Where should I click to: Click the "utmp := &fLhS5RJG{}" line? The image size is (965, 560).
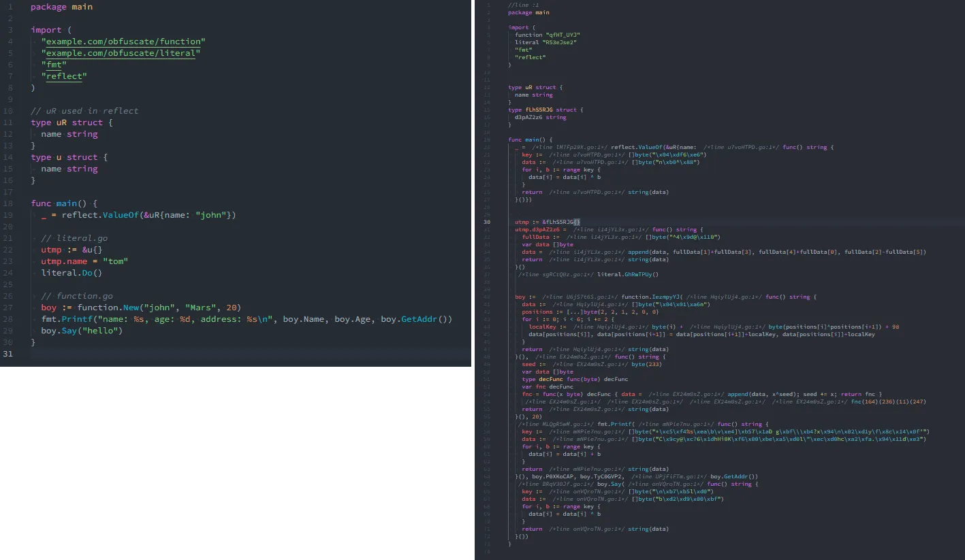tap(547, 222)
